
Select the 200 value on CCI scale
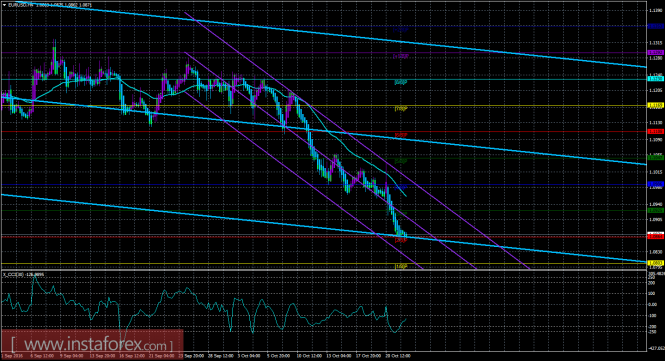pos(652,283)
